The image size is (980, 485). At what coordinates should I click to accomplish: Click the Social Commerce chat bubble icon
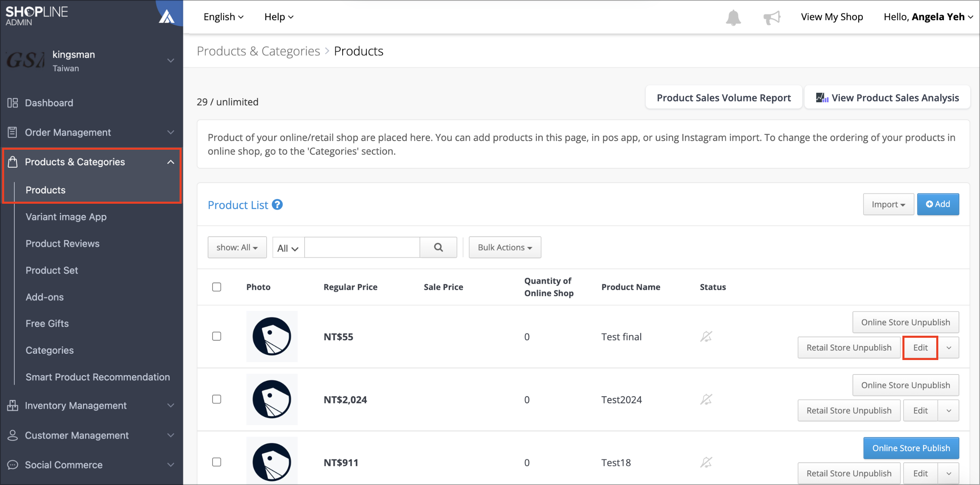[12, 465]
